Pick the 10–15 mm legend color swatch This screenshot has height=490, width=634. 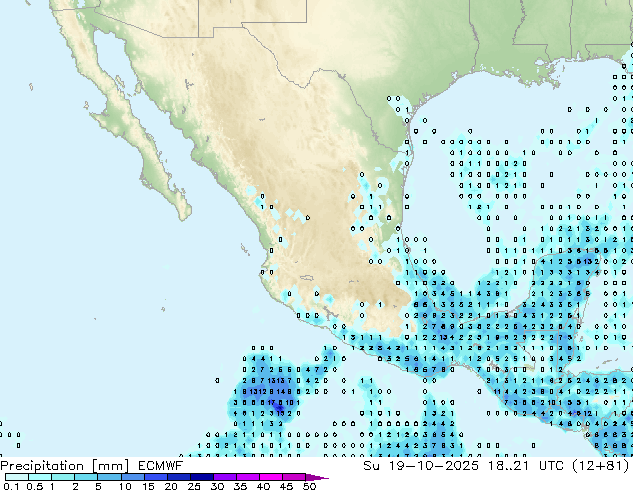pos(133,477)
